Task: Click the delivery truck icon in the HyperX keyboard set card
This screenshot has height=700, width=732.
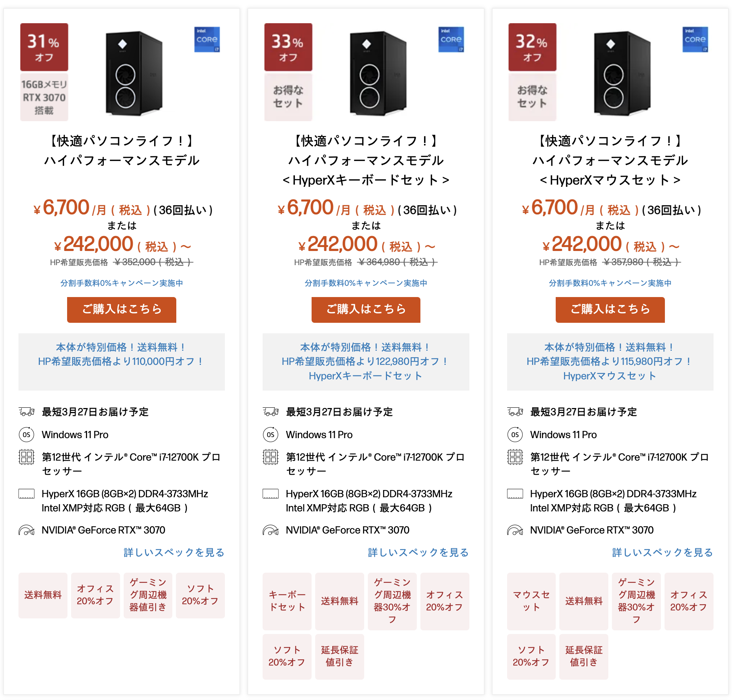Action: (x=271, y=412)
